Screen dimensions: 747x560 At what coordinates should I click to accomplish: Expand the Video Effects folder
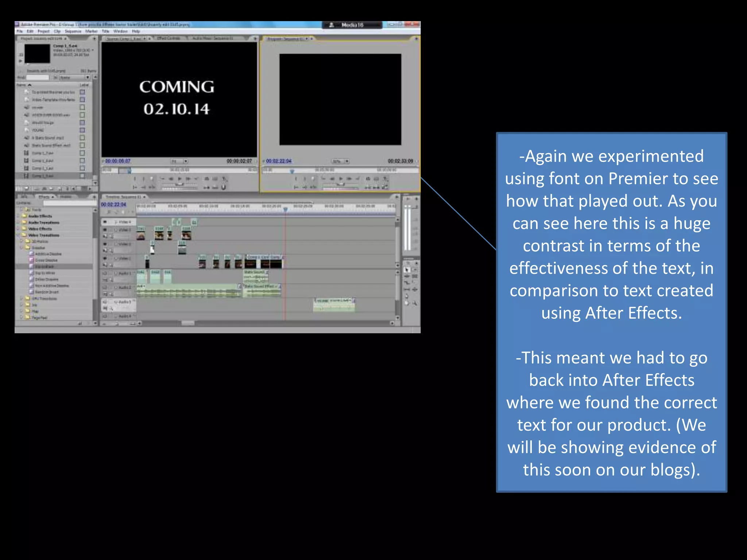click(19, 229)
